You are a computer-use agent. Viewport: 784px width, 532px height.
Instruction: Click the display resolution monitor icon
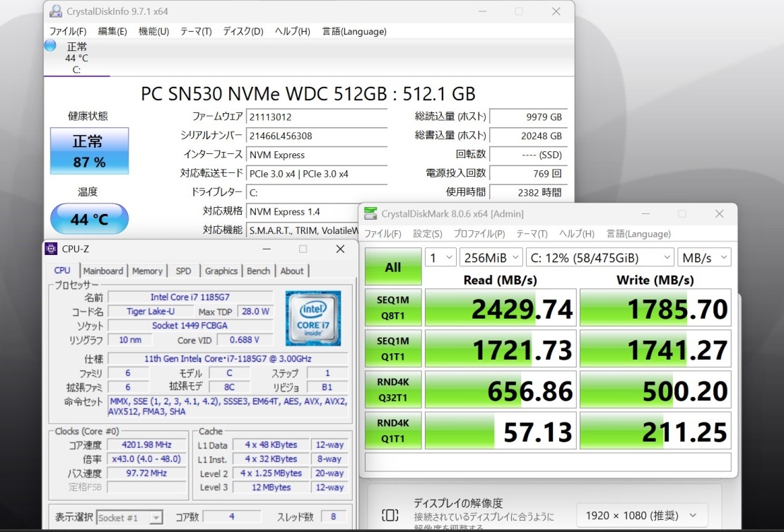point(390,515)
